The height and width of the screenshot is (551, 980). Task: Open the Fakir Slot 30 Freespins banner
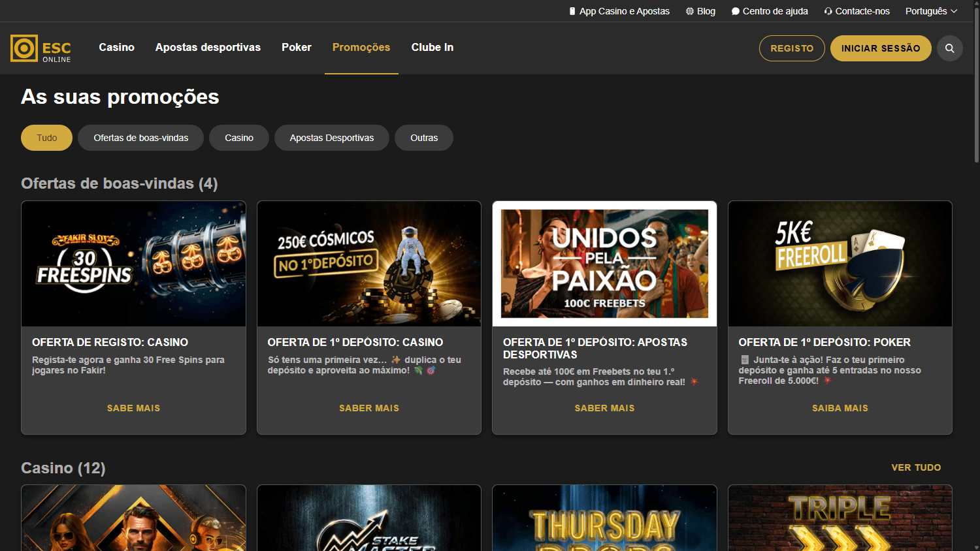pos(134,264)
